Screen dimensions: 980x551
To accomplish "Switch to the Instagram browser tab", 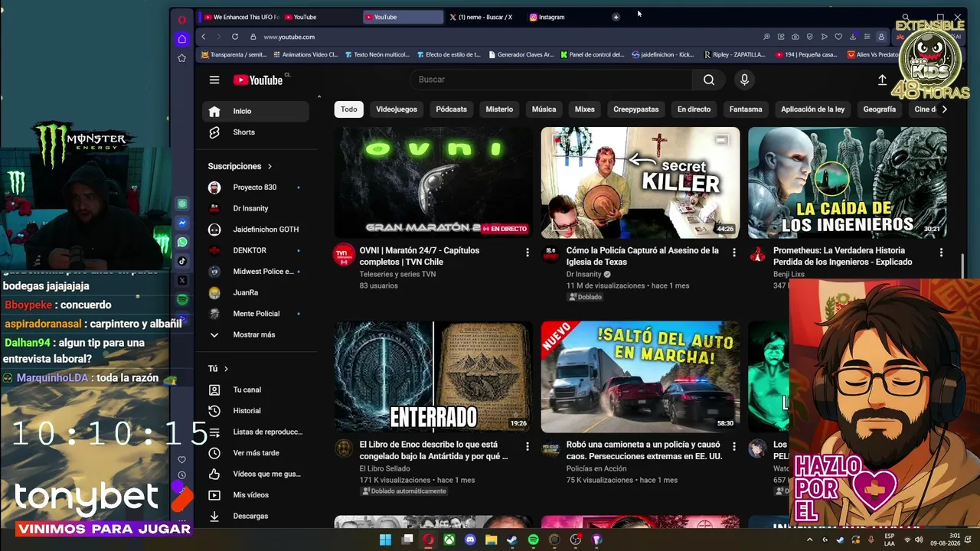I will (563, 17).
